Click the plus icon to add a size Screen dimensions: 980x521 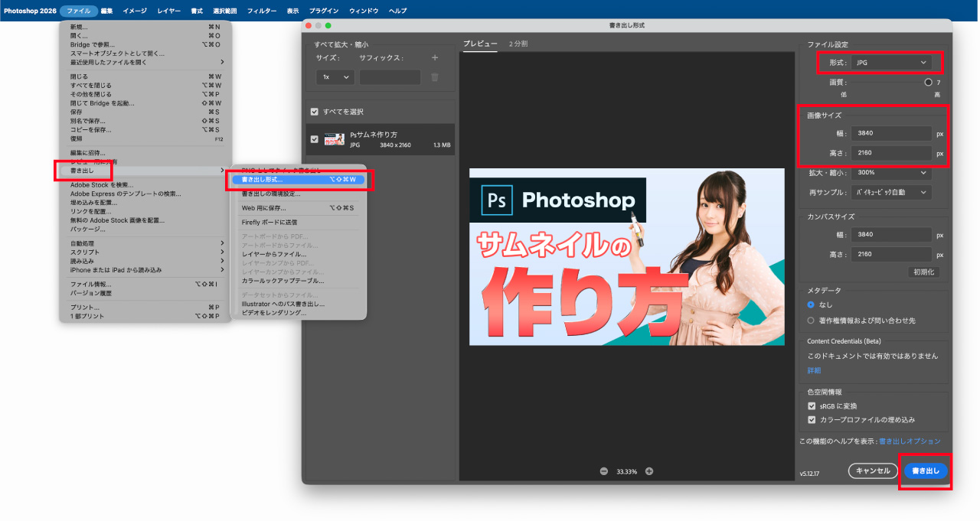[435, 57]
